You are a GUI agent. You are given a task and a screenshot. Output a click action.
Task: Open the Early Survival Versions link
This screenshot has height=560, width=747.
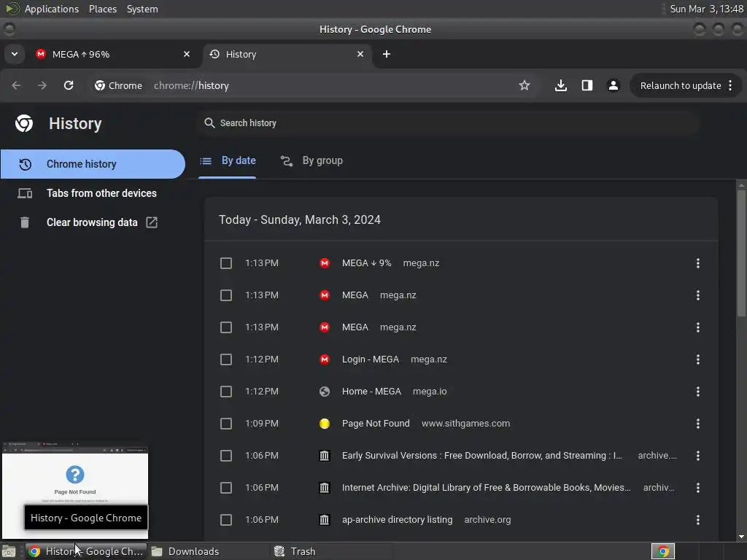click(x=481, y=456)
